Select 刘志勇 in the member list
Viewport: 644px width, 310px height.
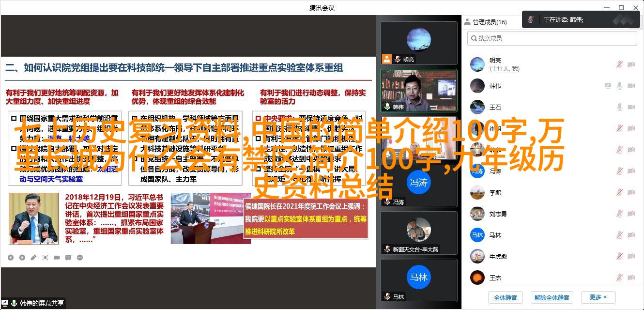pos(498,214)
